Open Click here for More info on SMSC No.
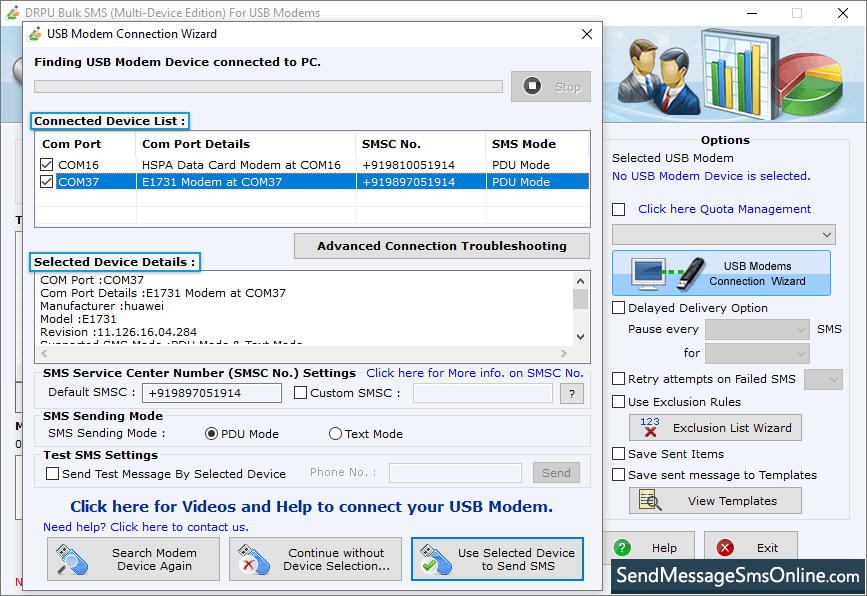Image resolution: width=867 pixels, height=596 pixels. coord(474,373)
